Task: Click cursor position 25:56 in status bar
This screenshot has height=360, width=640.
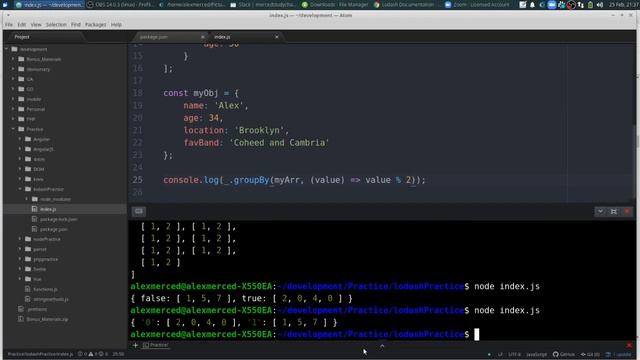Action: click(x=118, y=354)
